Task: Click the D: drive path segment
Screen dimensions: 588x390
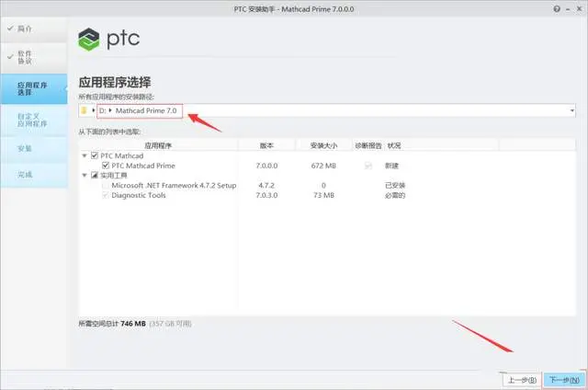Action: pos(102,110)
